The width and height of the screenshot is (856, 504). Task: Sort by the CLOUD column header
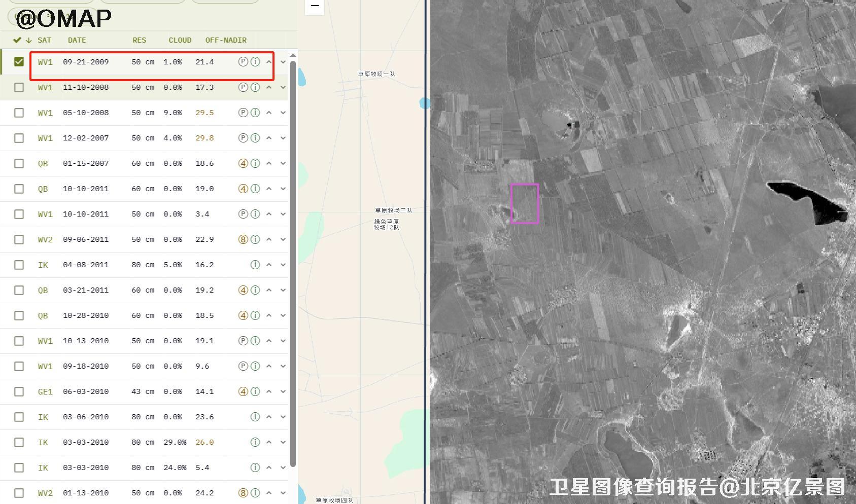pos(180,40)
